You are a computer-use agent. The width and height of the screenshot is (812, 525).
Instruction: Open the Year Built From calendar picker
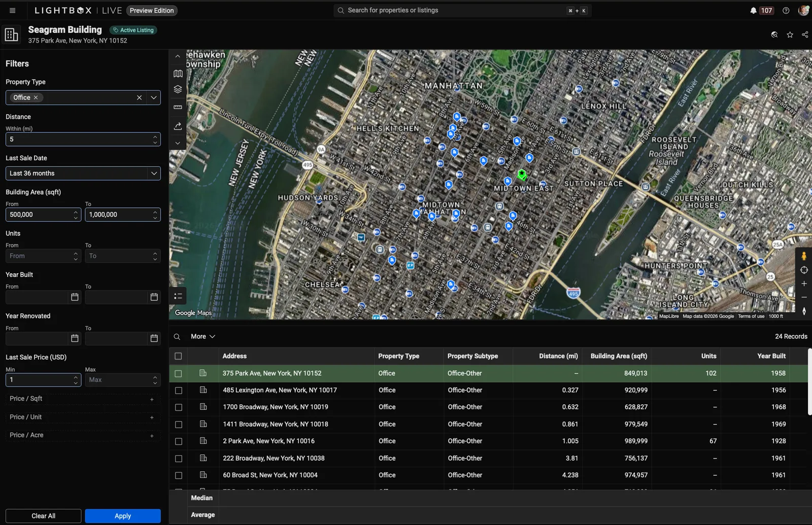[75, 297]
